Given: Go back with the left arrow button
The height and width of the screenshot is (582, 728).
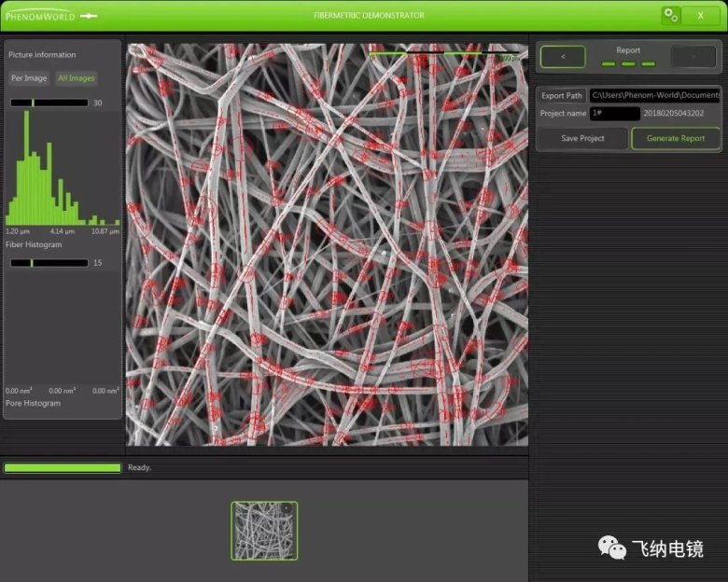Looking at the screenshot, I should pos(563,57).
